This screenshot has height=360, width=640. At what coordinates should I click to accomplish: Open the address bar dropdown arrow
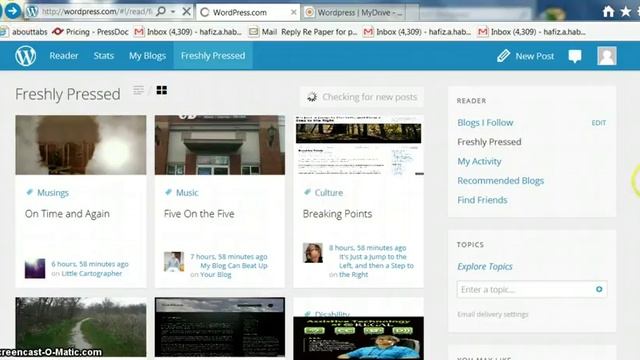tap(173, 12)
